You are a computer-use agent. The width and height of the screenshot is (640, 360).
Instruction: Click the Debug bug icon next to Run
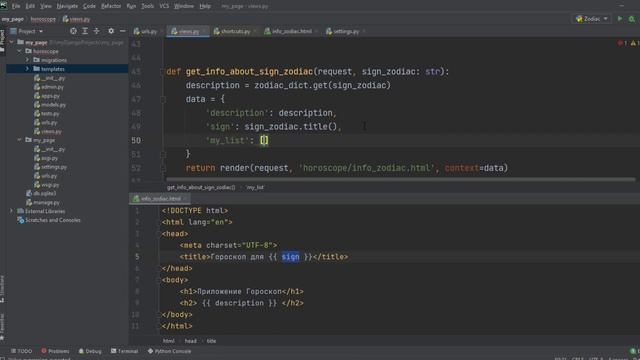pos(632,19)
